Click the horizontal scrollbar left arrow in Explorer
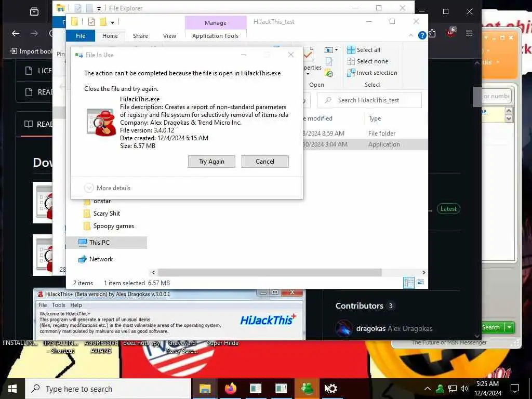The image size is (532, 399). (153, 272)
